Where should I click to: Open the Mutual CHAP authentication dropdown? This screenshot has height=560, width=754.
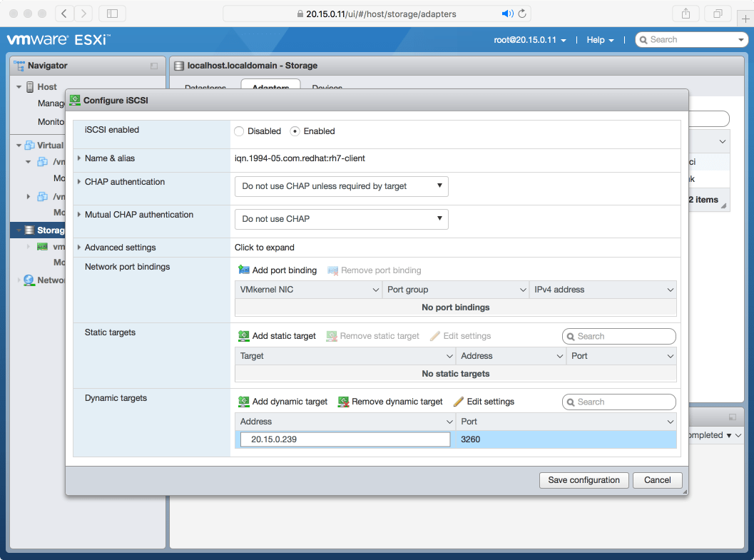click(x=341, y=219)
